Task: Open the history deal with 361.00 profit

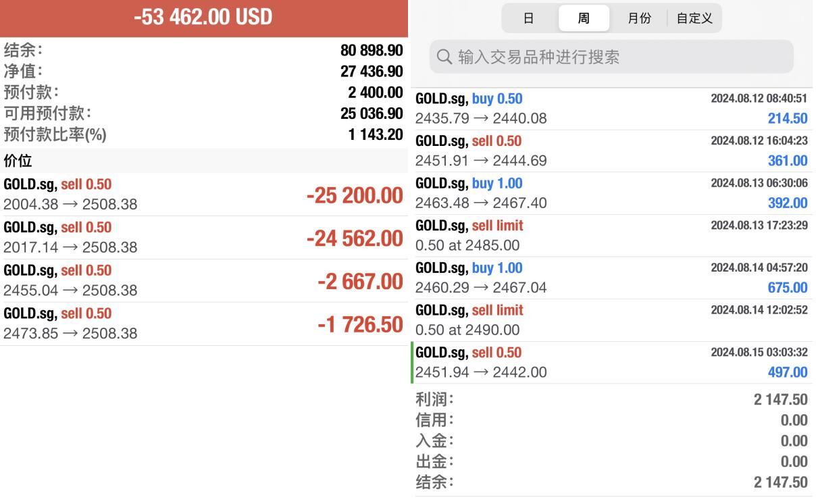Action: click(611, 151)
